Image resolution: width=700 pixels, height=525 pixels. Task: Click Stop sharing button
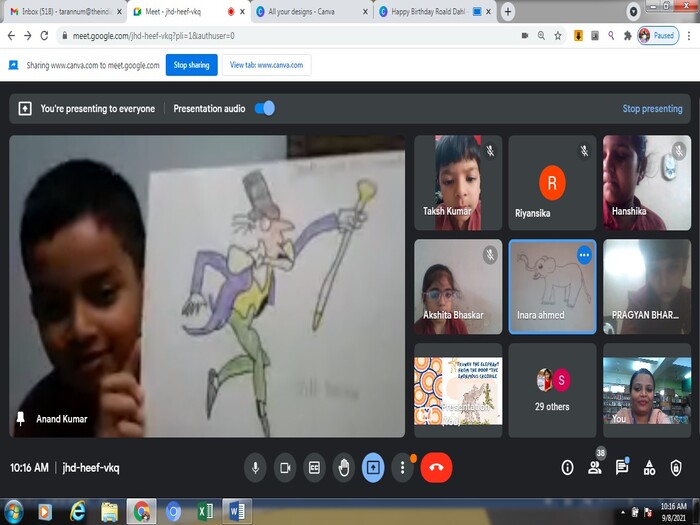point(192,65)
